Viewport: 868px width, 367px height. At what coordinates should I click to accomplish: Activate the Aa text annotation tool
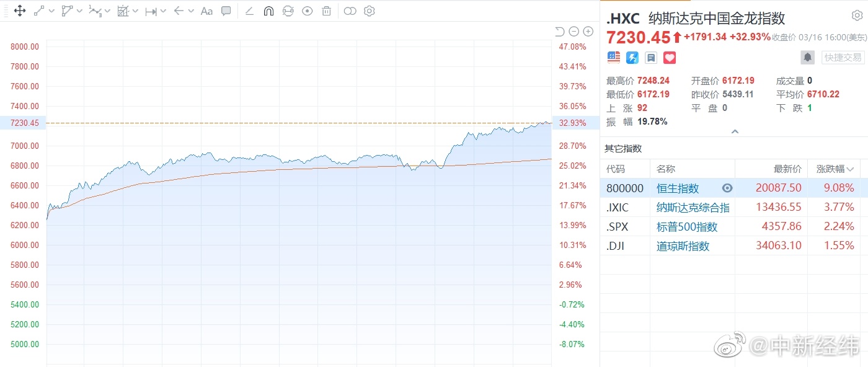pyautogui.click(x=207, y=11)
